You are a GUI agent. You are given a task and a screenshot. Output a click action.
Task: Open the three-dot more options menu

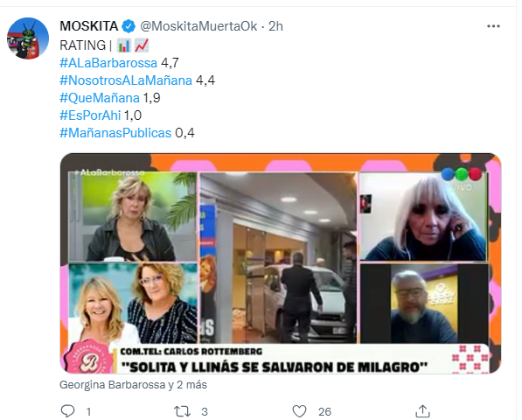click(x=493, y=26)
